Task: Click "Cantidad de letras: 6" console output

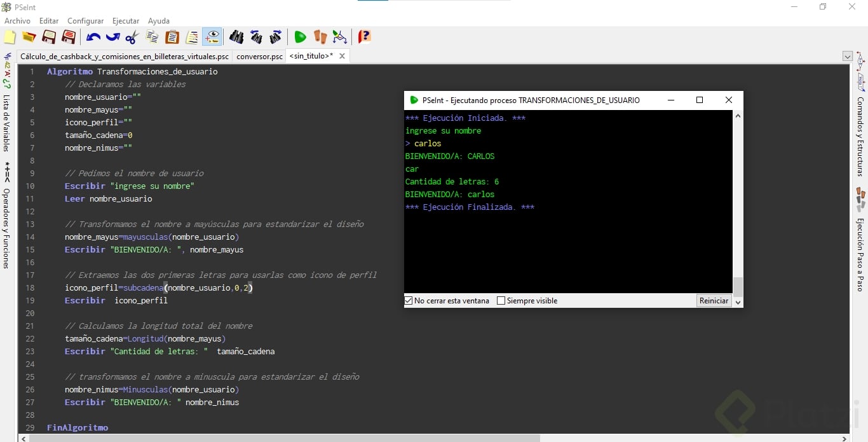Action: coord(452,181)
